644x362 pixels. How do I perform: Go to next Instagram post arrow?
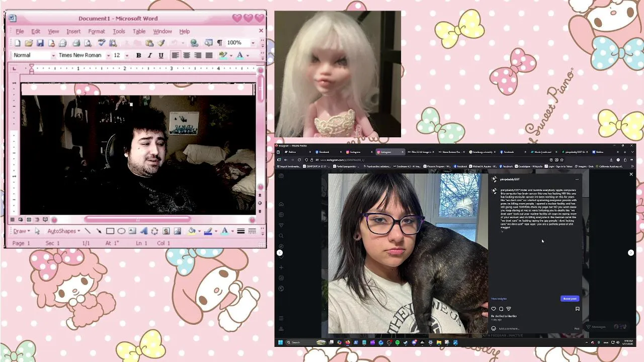(x=631, y=253)
